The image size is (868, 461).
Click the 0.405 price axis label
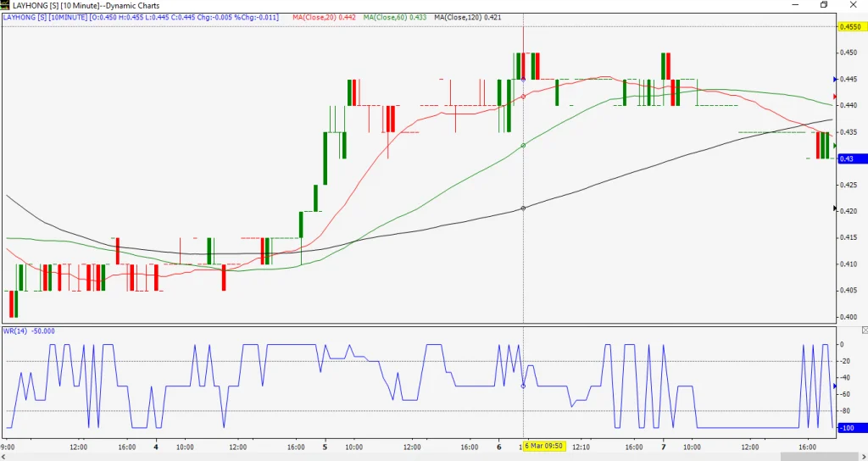[849, 290]
